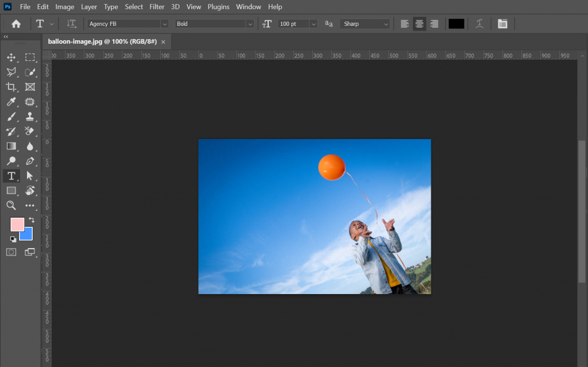Toggle text orientation

click(71, 24)
